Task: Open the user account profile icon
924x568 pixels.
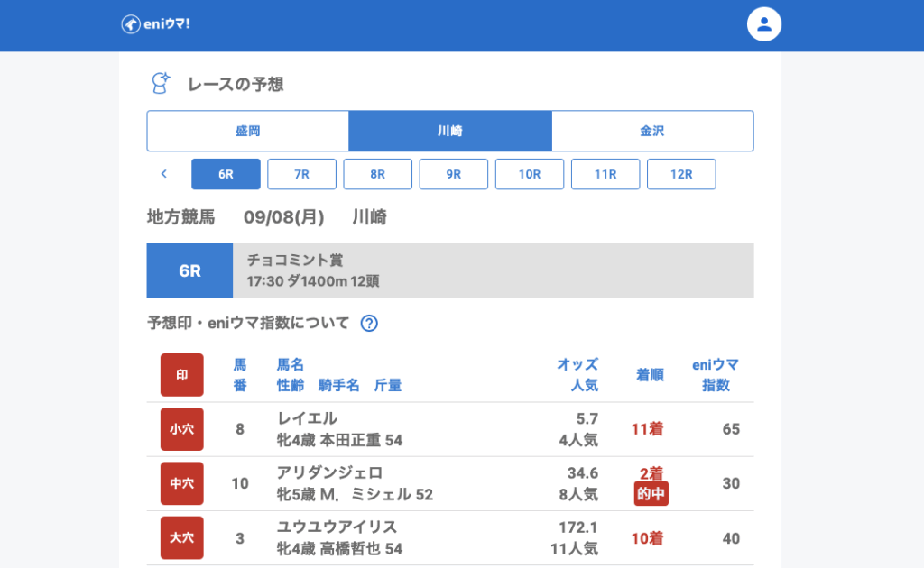Action: (x=763, y=24)
